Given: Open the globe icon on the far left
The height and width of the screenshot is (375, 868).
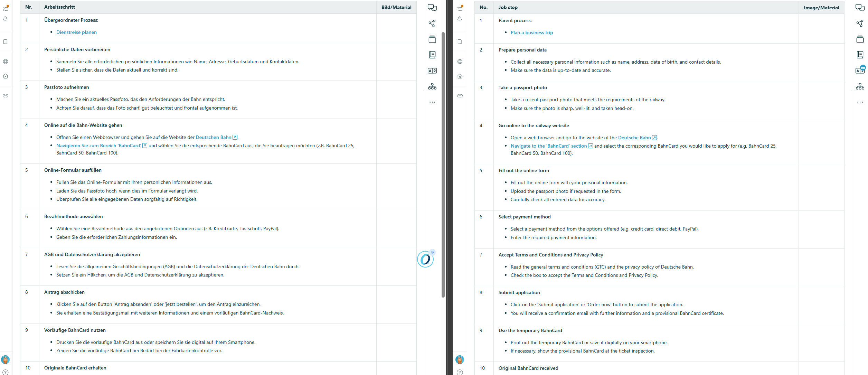Looking at the screenshot, I should click(x=6, y=61).
